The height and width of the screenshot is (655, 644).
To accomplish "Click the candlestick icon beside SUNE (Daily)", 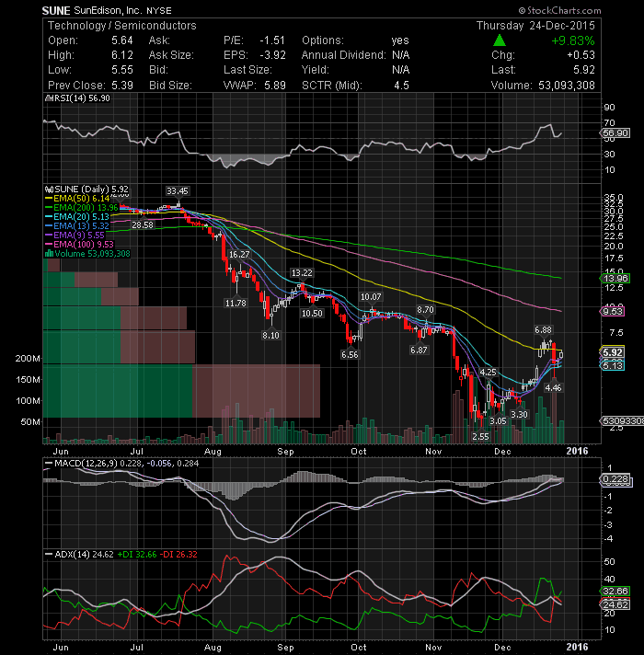I will pyautogui.click(x=49, y=190).
